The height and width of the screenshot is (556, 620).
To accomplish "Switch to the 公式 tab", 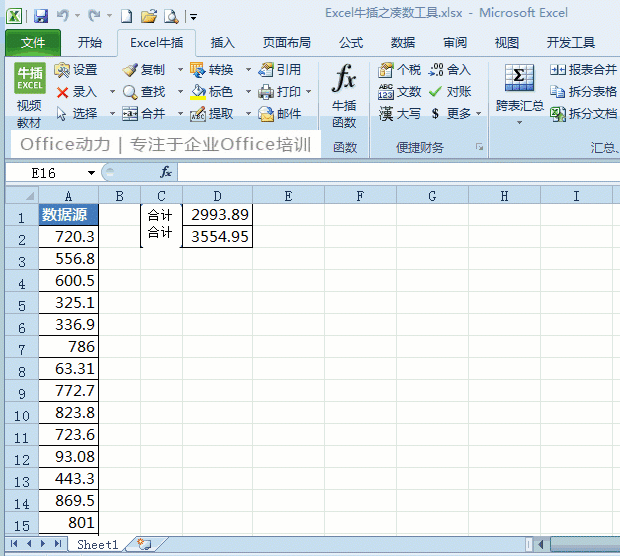I will click(x=351, y=43).
